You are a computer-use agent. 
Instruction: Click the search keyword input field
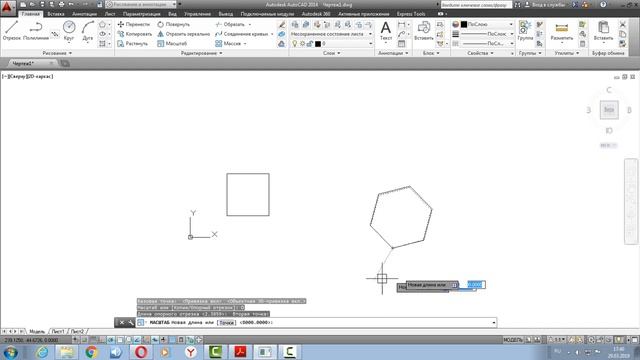(476, 5)
